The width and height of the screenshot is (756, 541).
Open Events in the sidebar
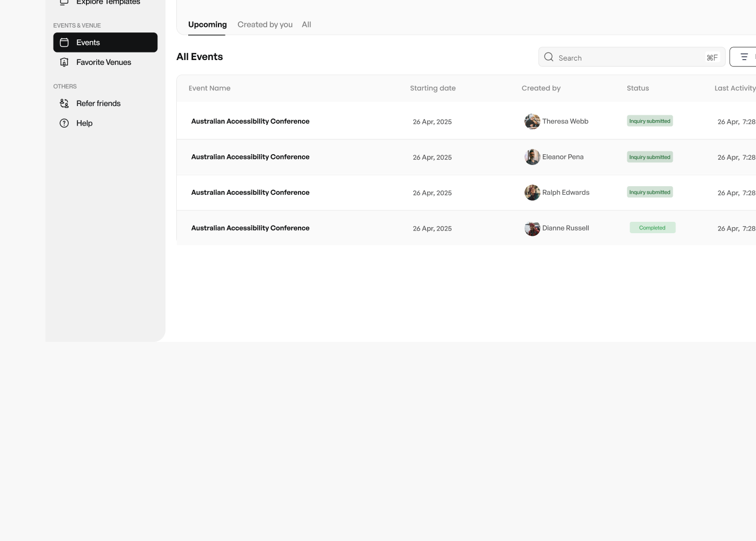coord(105,42)
